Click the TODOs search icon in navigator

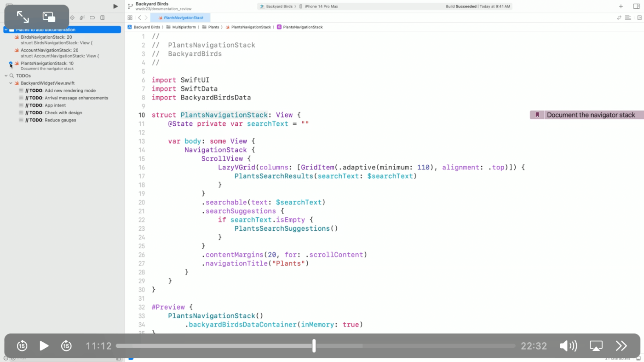[x=11, y=76]
